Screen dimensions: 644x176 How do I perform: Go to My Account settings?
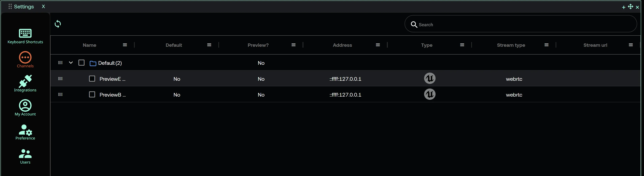point(25,105)
